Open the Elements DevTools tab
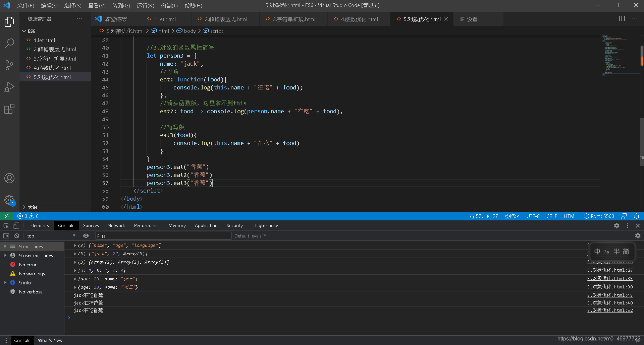The height and width of the screenshot is (345, 644). coord(40,226)
